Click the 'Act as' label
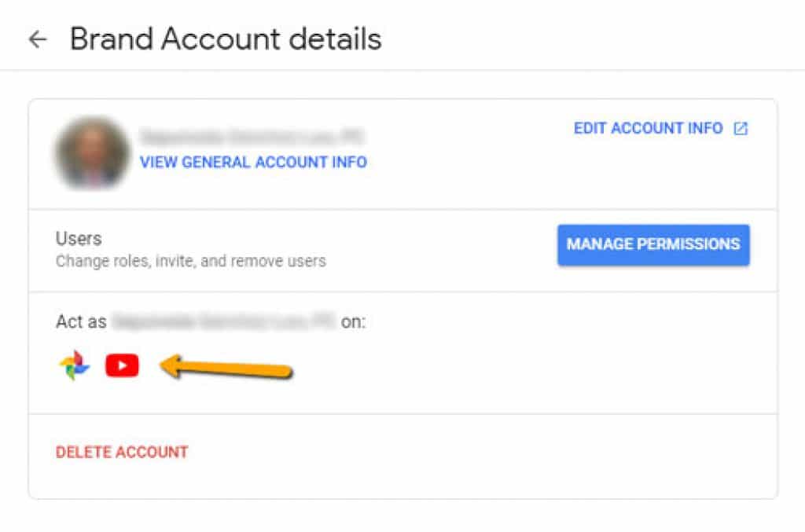 click(81, 321)
